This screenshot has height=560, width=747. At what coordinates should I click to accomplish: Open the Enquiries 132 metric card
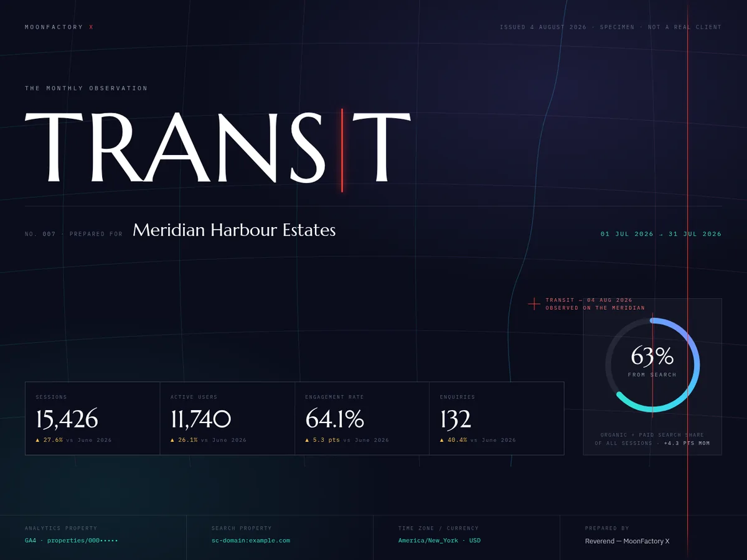[497, 418]
